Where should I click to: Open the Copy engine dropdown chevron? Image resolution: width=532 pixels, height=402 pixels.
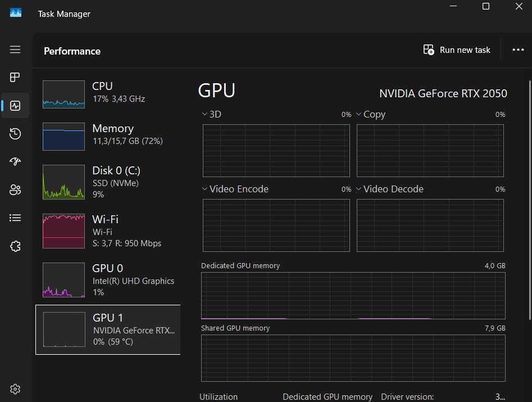(x=358, y=114)
